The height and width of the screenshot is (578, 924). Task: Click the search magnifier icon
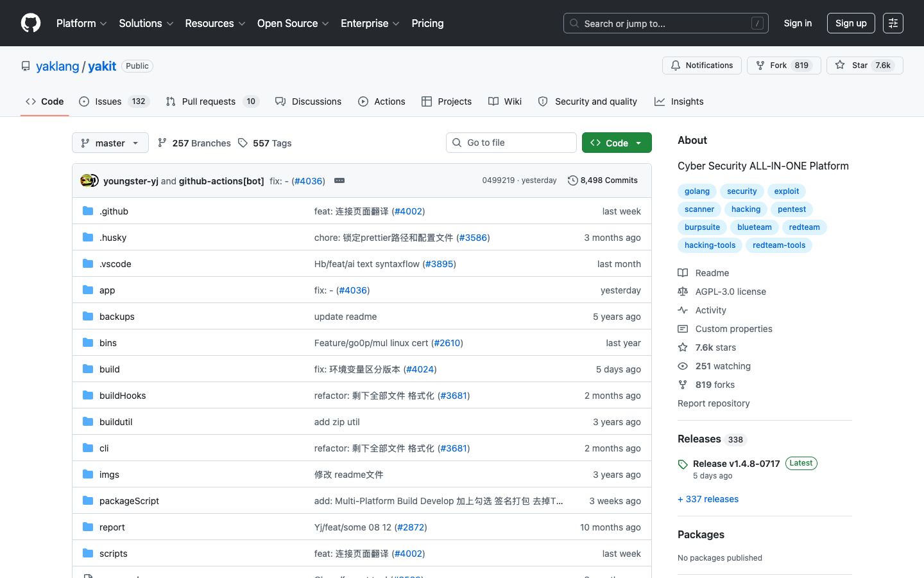coord(574,24)
